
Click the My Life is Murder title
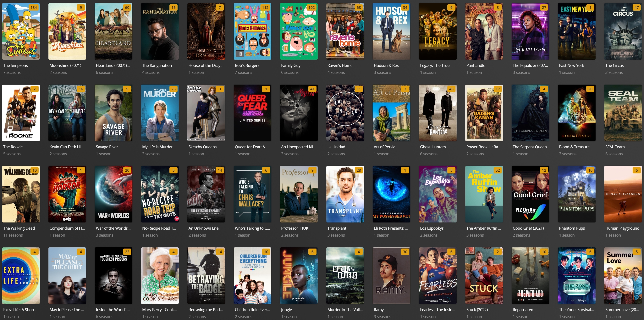pos(157,147)
